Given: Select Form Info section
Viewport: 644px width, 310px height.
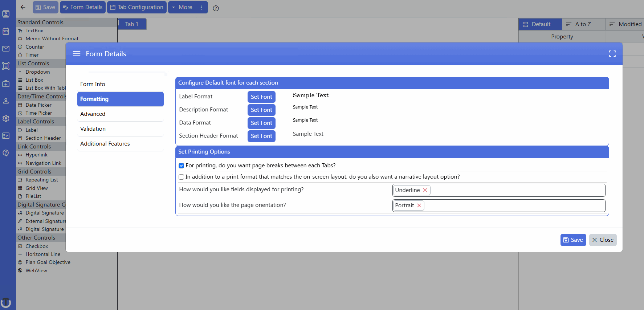Looking at the screenshot, I should (x=120, y=84).
